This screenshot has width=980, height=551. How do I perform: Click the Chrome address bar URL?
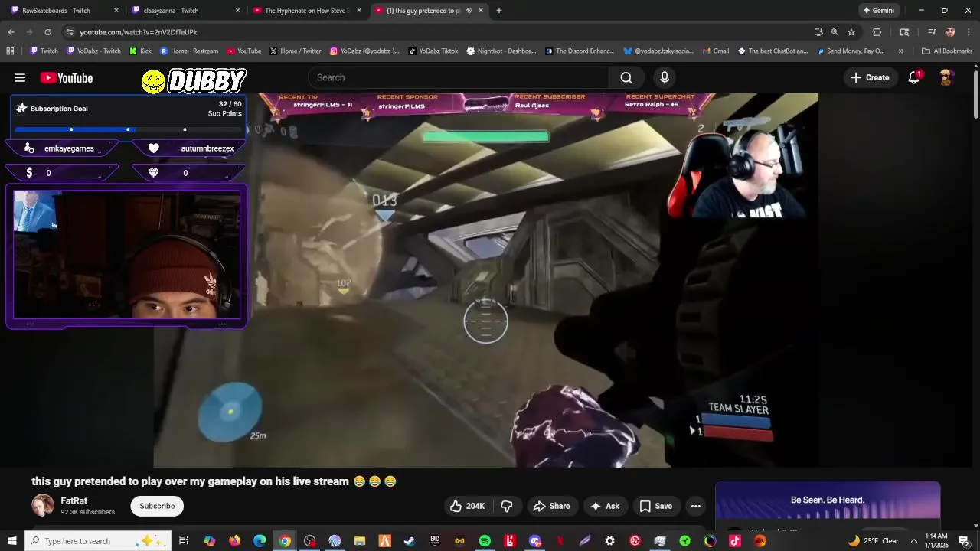tap(139, 32)
